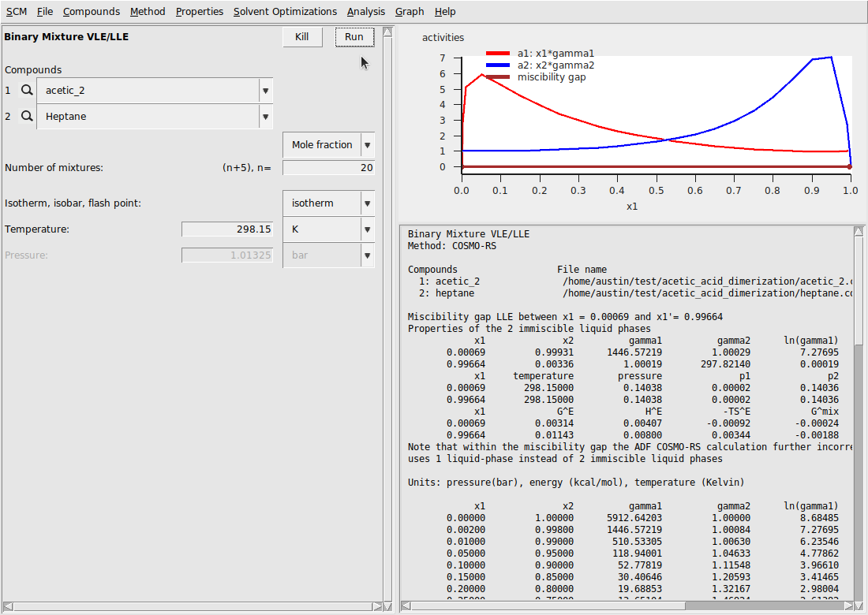Click the gamma1 value 1446.57219 in the immiscible phases table
The image size is (868, 615).
coord(634,352)
